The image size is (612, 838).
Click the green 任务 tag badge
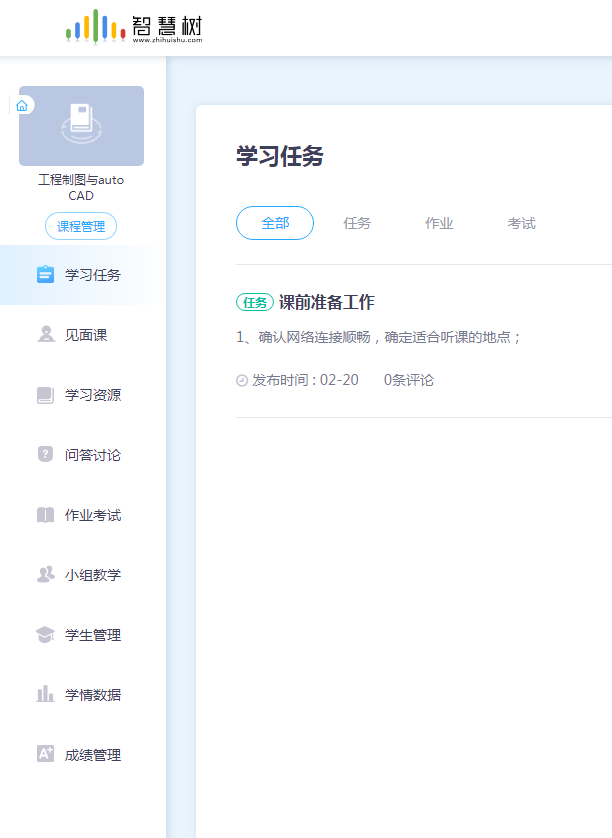pos(255,302)
